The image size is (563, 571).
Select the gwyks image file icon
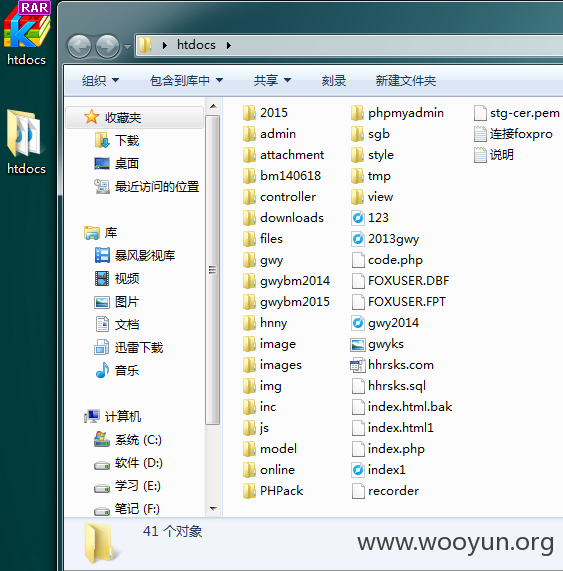click(x=358, y=344)
